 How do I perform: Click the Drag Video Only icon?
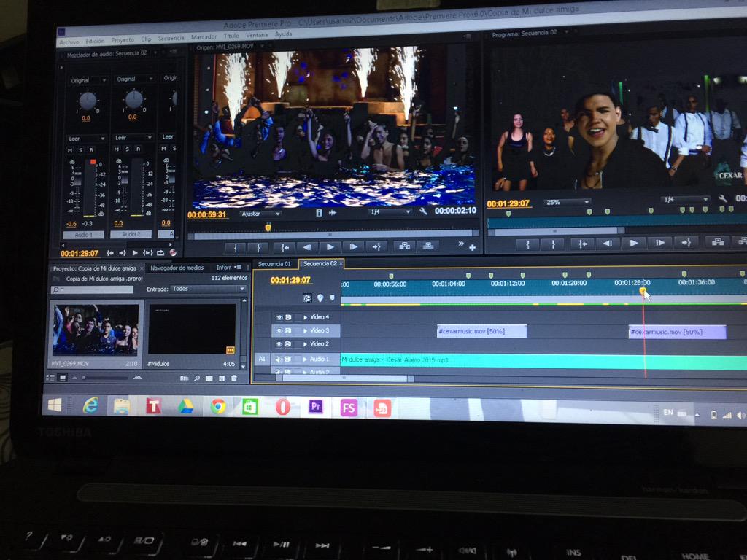[319, 213]
